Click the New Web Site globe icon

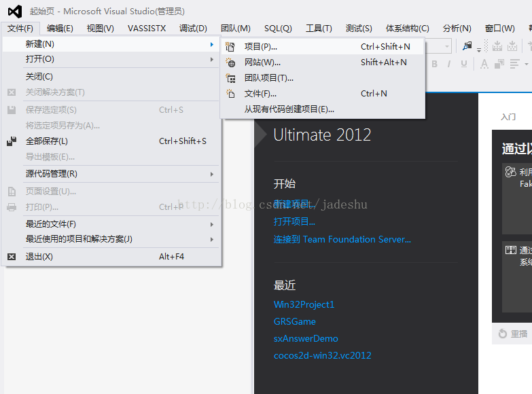(230, 62)
